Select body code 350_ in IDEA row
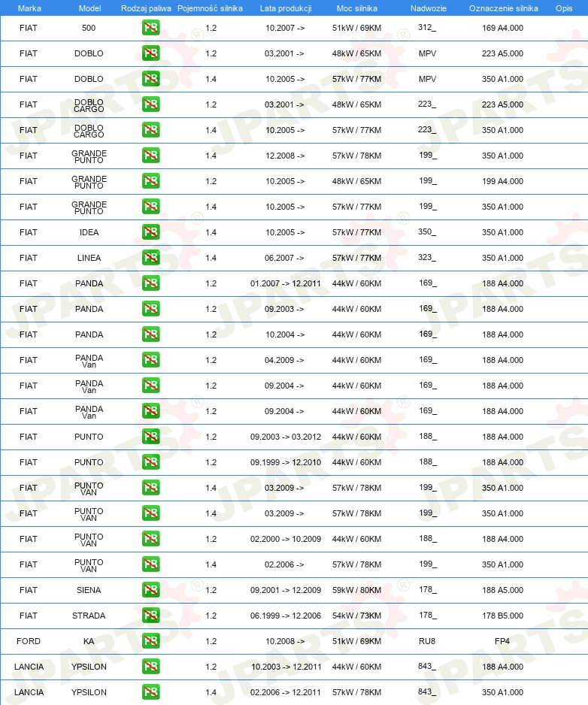The image size is (588, 705). (427, 232)
